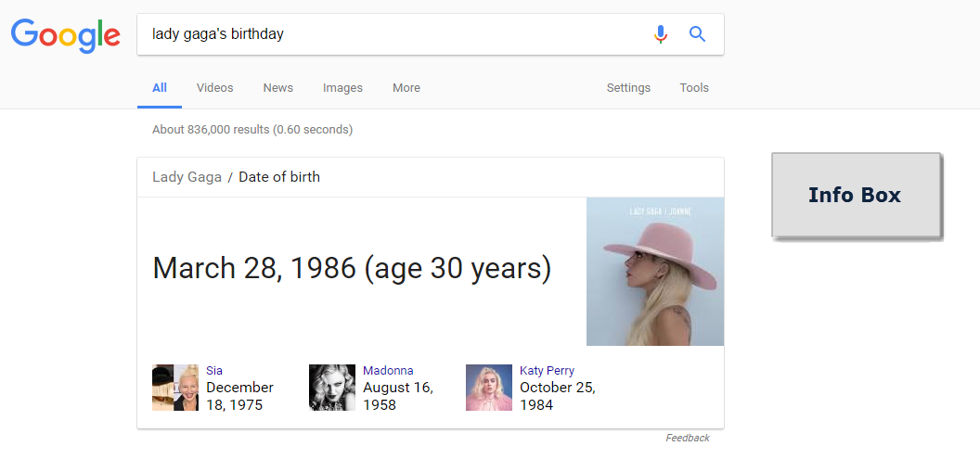
Task: Select the All results tab
Action: pyautogui.click(x=160, y=88)
